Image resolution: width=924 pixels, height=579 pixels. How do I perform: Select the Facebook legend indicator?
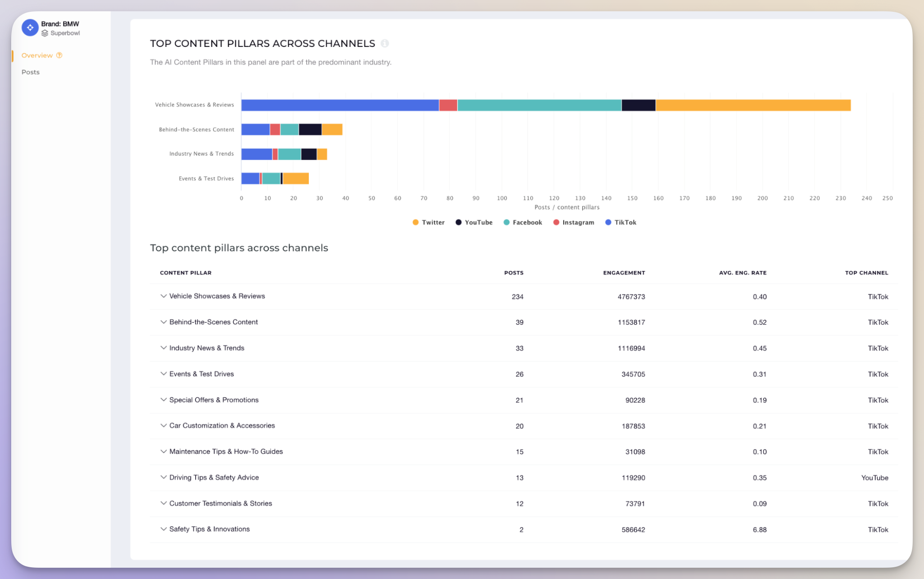click(505, 222)
